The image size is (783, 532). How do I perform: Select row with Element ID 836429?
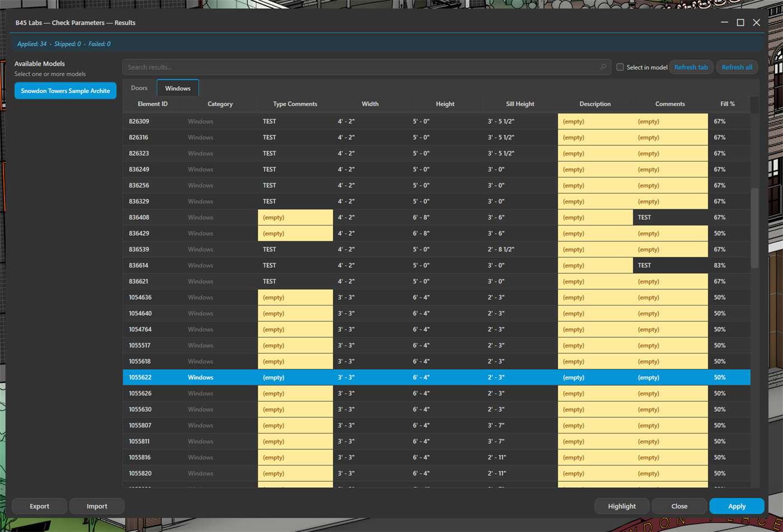pos(437,233)
